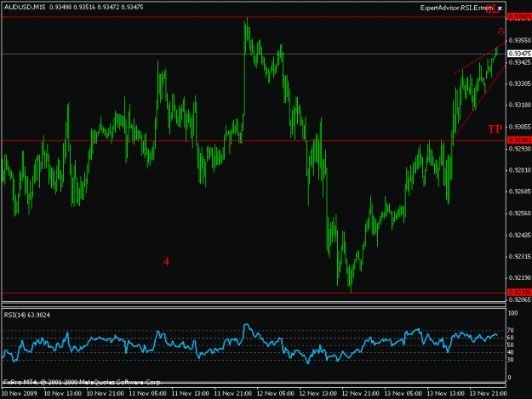Click the red TP text label
This screenshot has height=399, width=532.
(495, 129)
